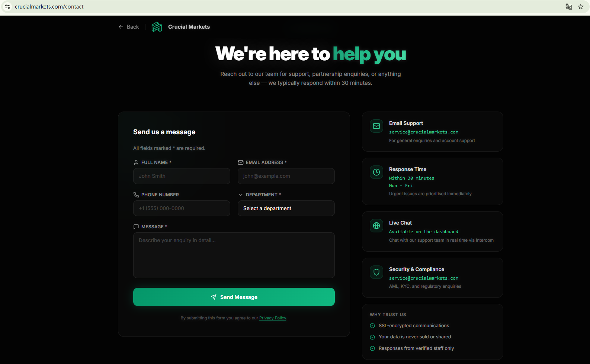Click the Email Support envelope icon
Image resolution: width=590 pixels, height=364 pixels.
tap(376, 126)
